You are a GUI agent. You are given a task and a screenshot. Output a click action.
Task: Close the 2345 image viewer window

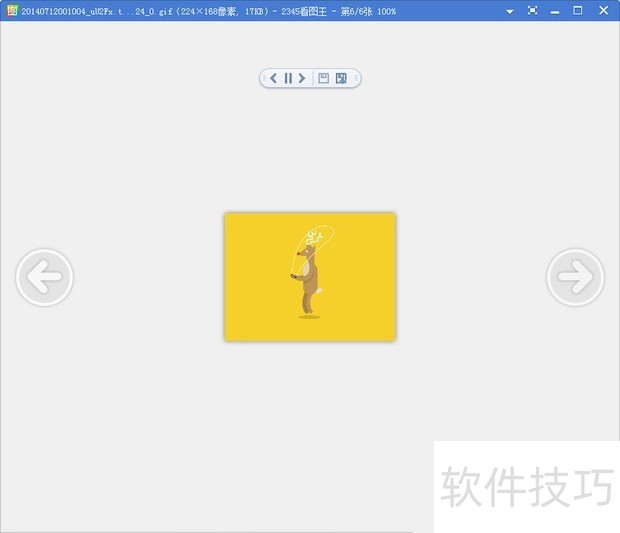pos(603,11)
